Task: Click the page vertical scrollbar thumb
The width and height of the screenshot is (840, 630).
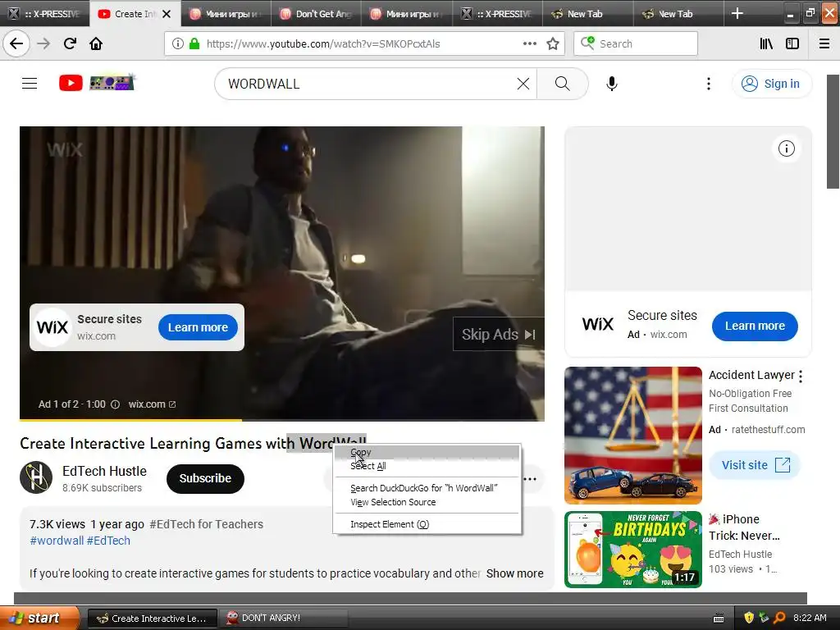Action: 833,131
